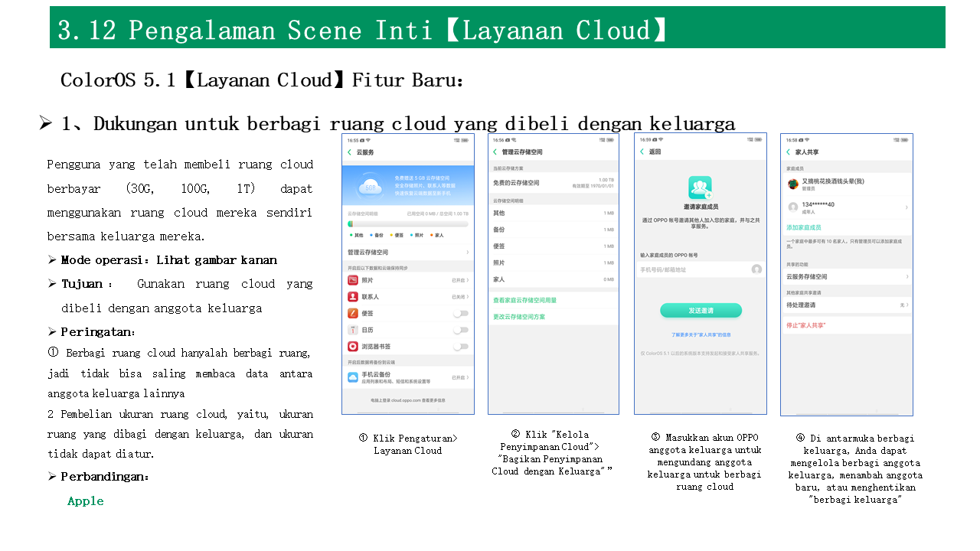Viewport: 980px width, 551px height.
Task: Tap the Calendar (日历) icon
Action: point(353,330)
